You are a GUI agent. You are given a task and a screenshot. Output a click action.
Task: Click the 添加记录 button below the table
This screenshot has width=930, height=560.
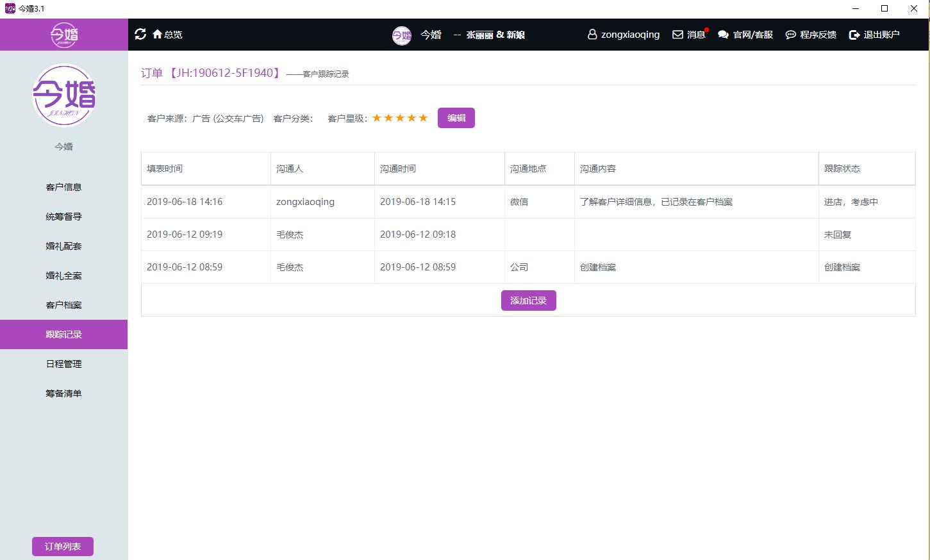[x=528, y=300]
